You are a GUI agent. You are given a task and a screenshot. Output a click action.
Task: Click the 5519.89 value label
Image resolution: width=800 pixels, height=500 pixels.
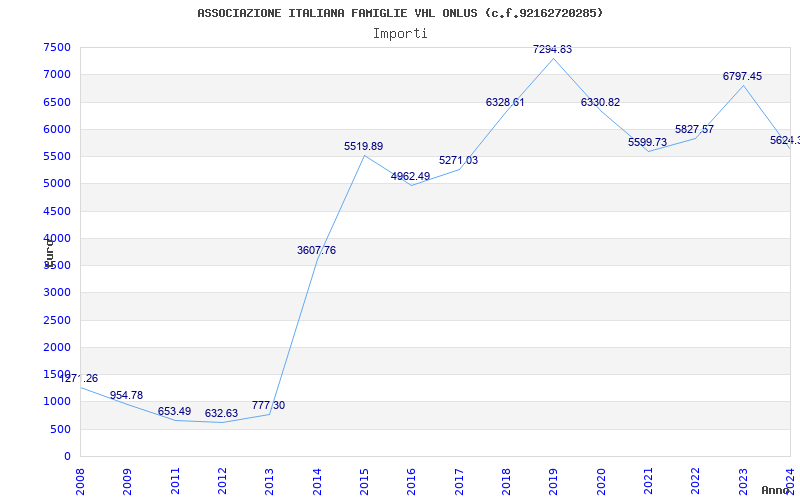pyautogui.click(x=363, y=146)
